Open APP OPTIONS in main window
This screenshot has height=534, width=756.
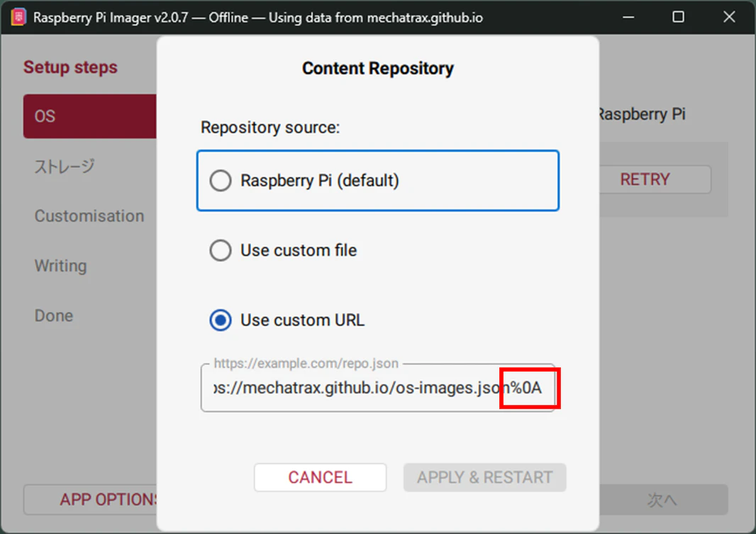(91, 500)
